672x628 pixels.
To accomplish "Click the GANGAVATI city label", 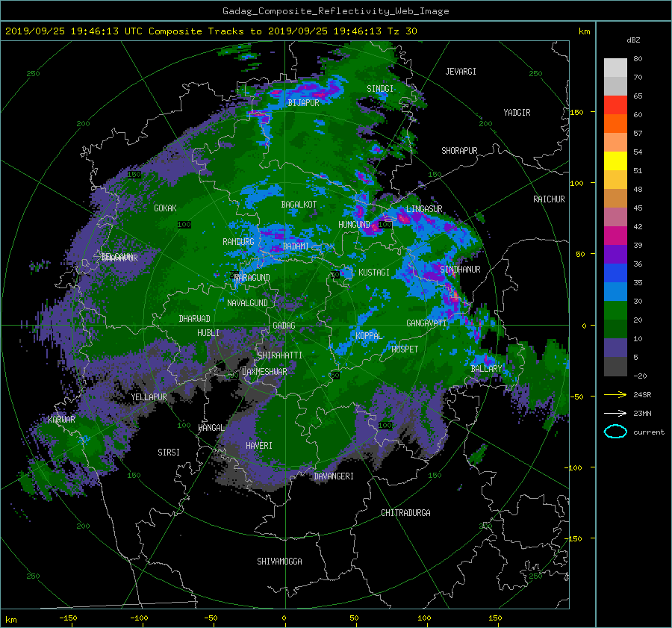I will 426,323.
